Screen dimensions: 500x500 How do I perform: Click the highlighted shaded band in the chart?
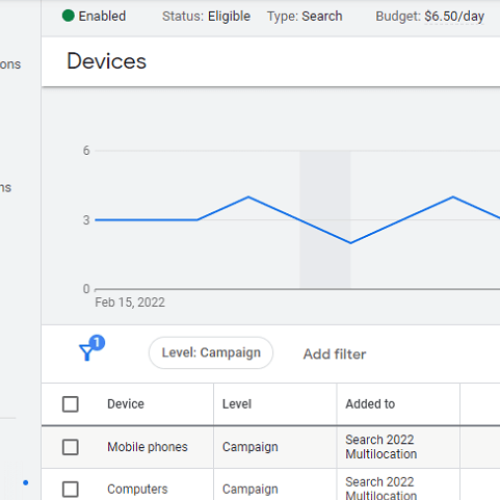point(325,219)
